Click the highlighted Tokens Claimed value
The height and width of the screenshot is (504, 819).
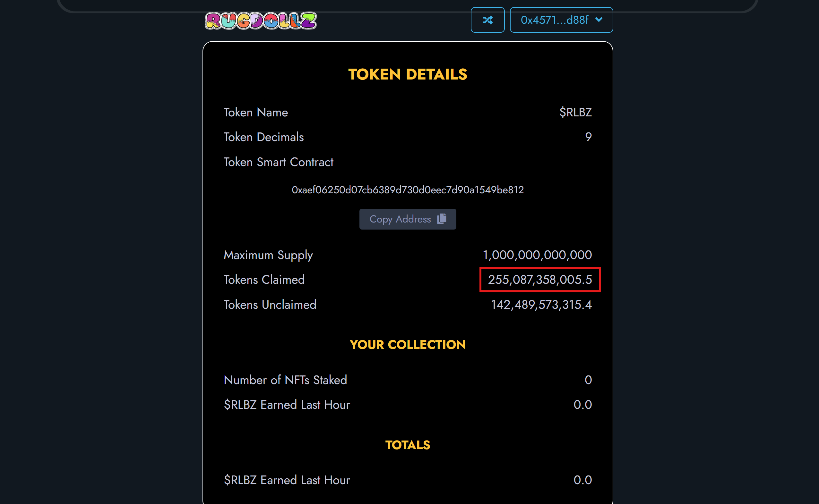click(x=540, y=279)
